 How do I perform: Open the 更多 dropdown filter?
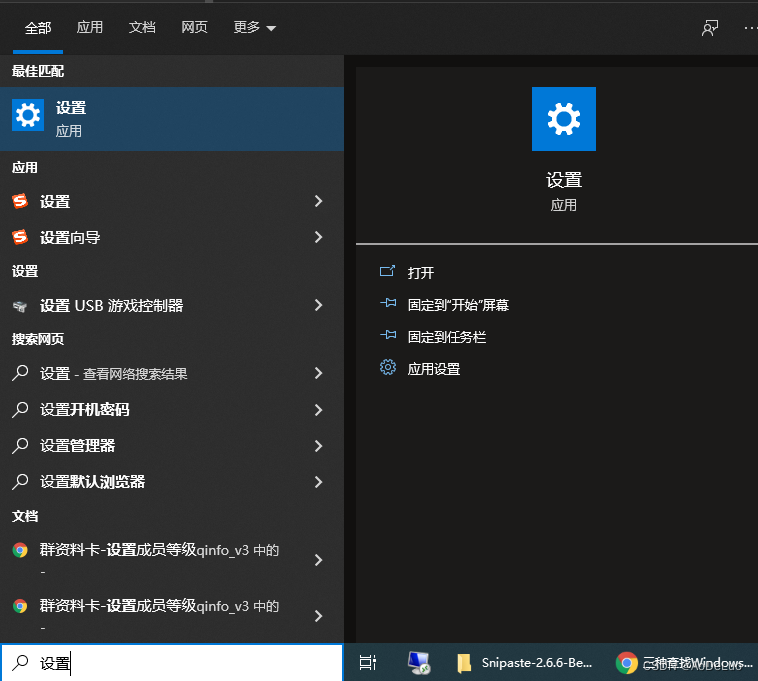[x=254, y=28]
